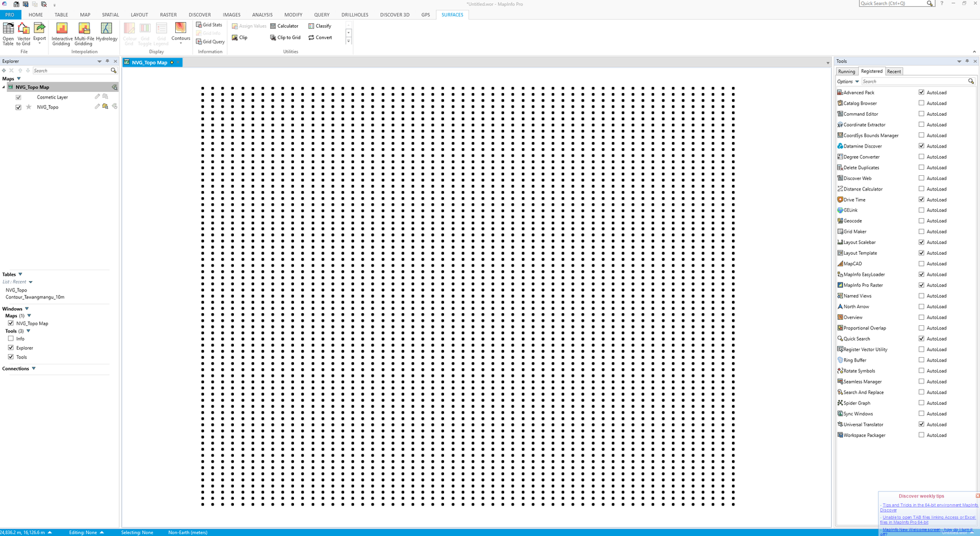Viewport: 980px width, 536px height.
Task: Uncheck the Explorer window checkbox
Action: tap(10, 347)
